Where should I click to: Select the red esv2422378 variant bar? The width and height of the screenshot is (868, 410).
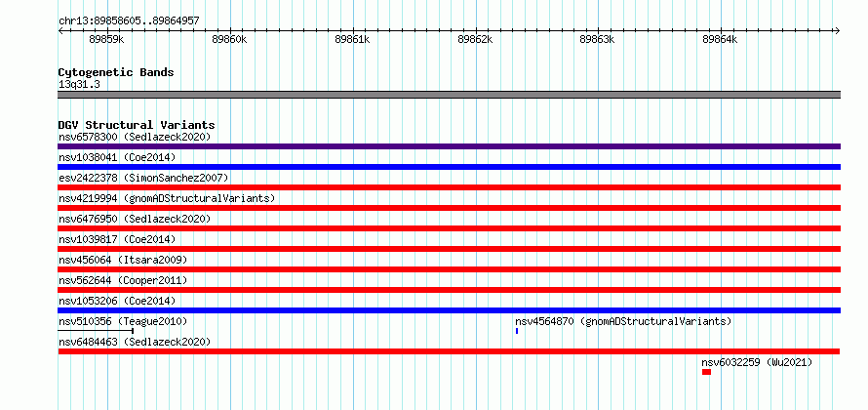click(x=449, y=187)
